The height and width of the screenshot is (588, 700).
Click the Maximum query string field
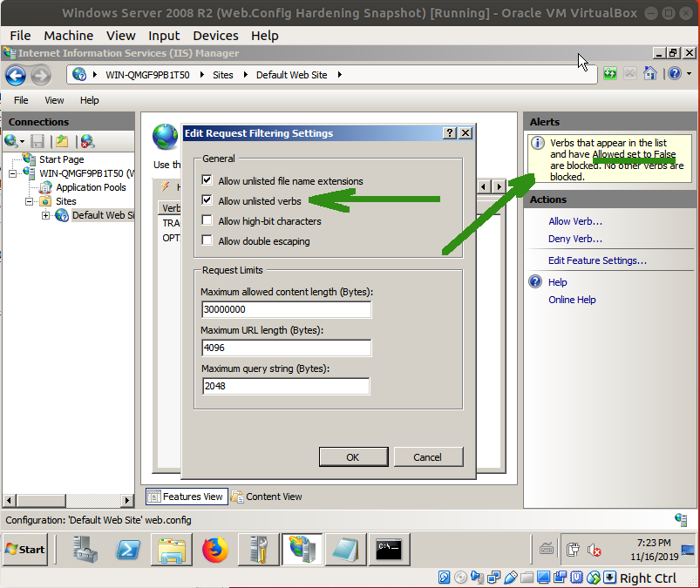tap(286, 387)
